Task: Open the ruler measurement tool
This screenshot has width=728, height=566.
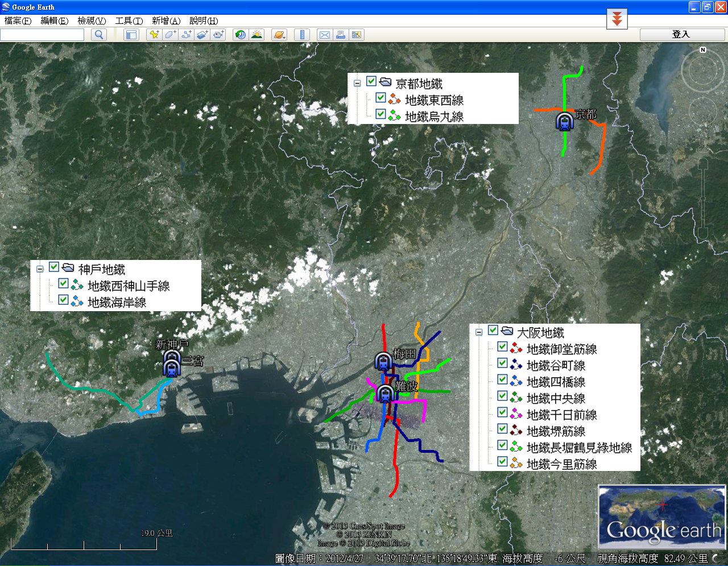Action: (302, 35)
